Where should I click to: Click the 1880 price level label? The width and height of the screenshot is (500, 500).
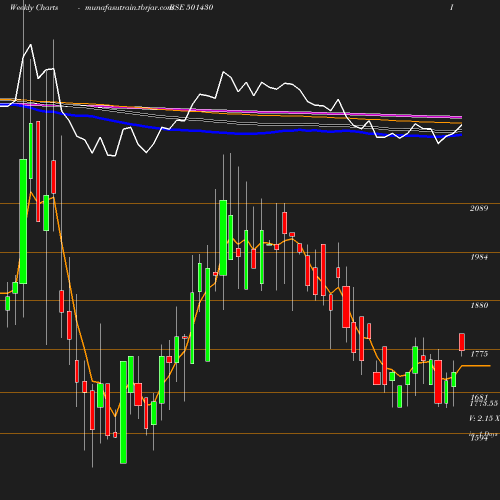pos(479,305)
